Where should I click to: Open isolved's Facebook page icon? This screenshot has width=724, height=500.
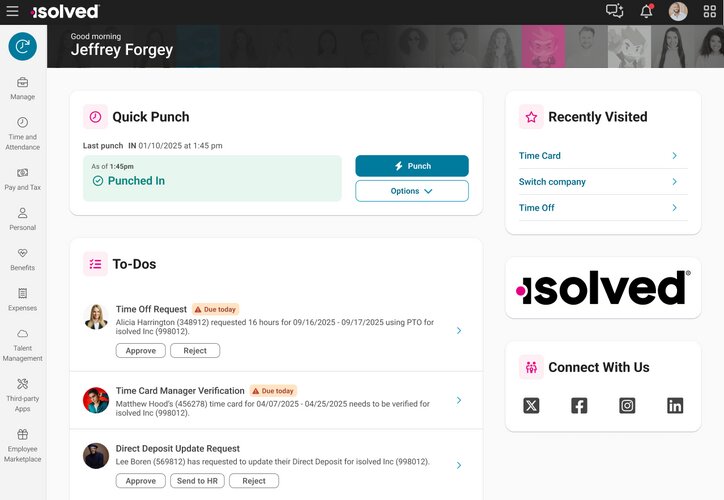click(x=579, y=405)
